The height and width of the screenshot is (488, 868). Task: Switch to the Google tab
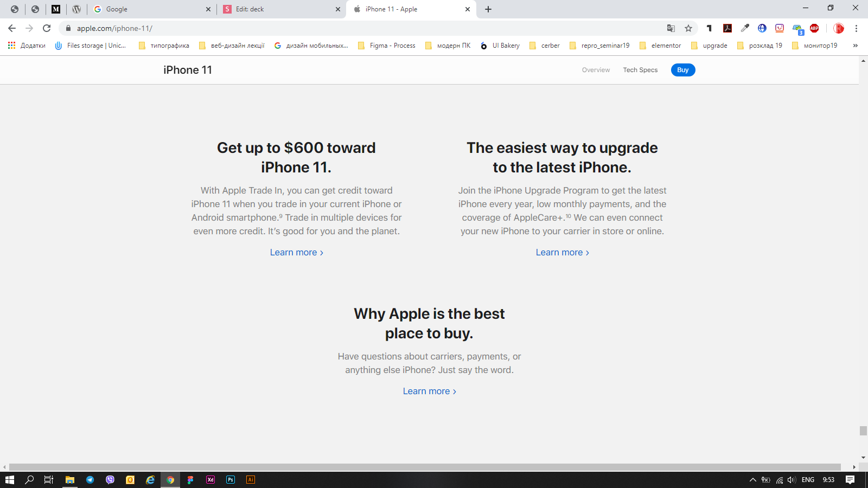152,9
